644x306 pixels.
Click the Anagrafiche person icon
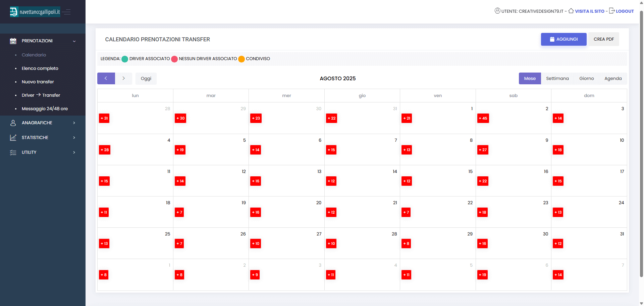pos(13,123)
